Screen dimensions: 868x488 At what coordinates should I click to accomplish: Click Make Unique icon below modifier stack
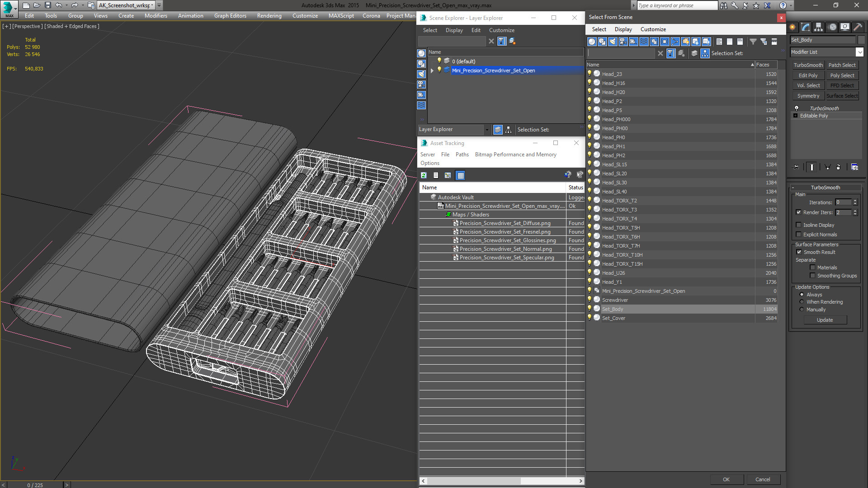pos(828,167)
